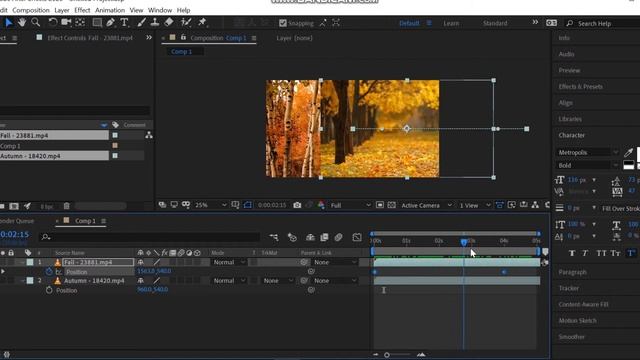
Task: Open the 1 View layout dropdown
Action: pyautogui.click(x=475, y=205)
